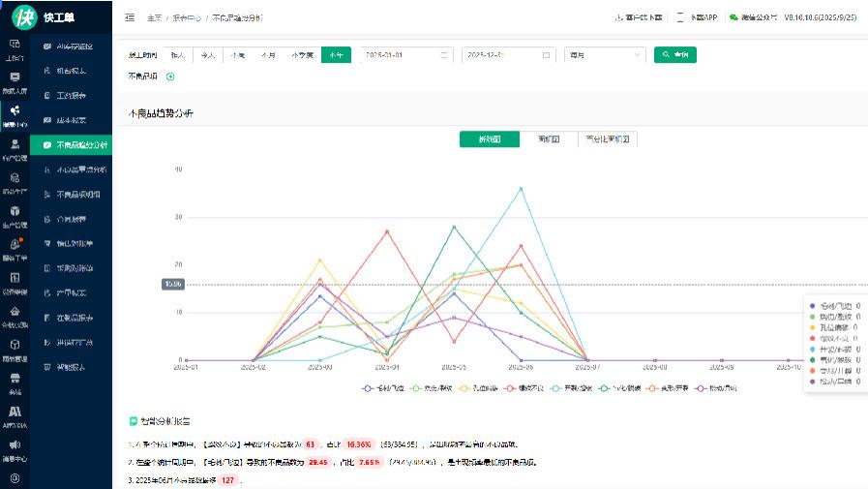Viewport: 868px width, 489px height.
Task: Toggle the red legend series below the chart
Action: tap(524, 388)
